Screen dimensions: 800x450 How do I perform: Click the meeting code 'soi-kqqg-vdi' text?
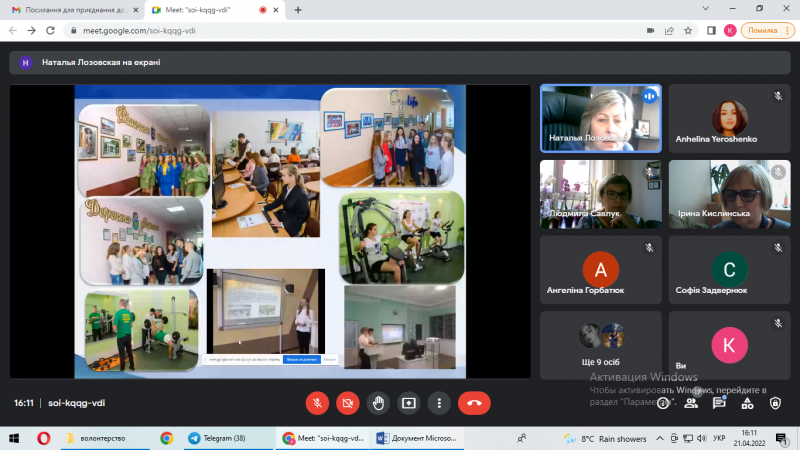(x=77, y=403)
